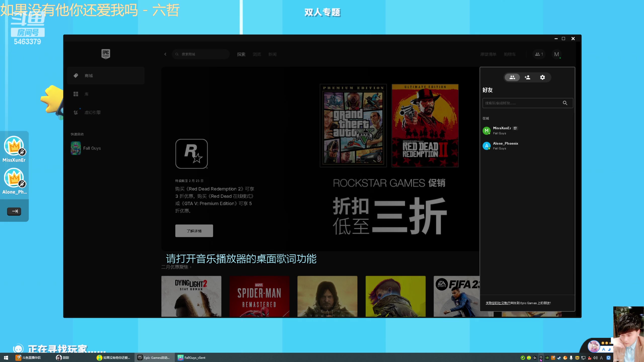644x362 pixels.
Task: Switch to the 新闻 tab
Action: point(272,54)
